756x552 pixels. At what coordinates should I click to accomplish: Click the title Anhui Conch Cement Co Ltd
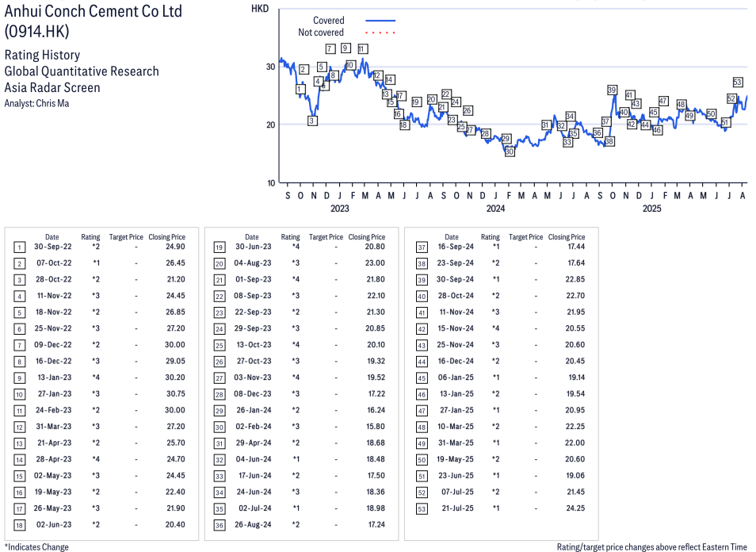point(93,11)
